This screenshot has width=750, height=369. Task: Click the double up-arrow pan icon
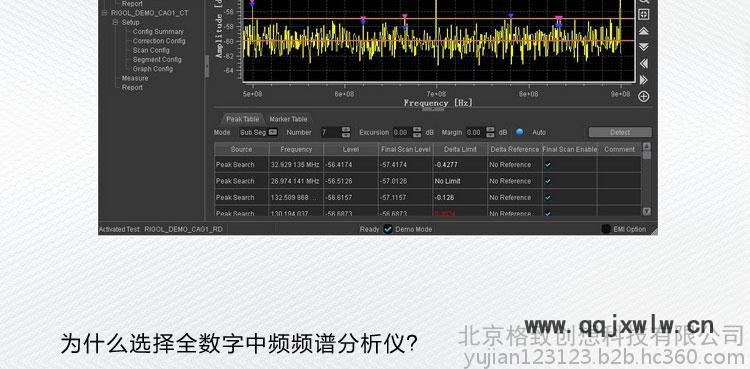coord(644,31)
